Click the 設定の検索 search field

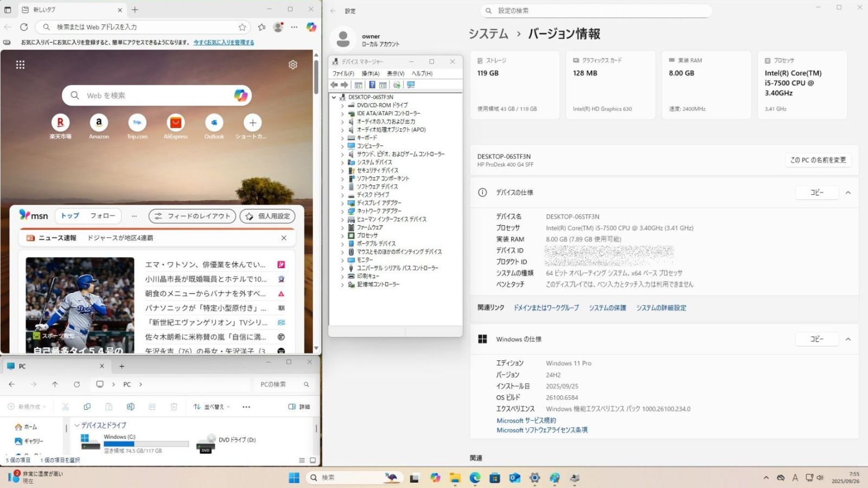coord(597,11)
